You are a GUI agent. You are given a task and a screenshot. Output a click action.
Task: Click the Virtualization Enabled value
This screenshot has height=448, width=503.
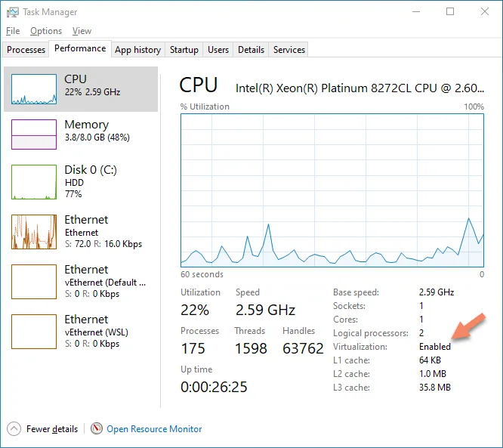[x=435, y=347]
